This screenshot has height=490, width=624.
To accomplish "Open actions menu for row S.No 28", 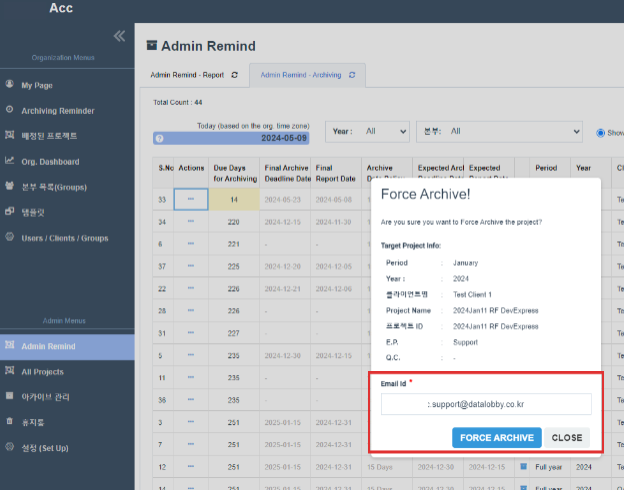I will pos(191,310).
